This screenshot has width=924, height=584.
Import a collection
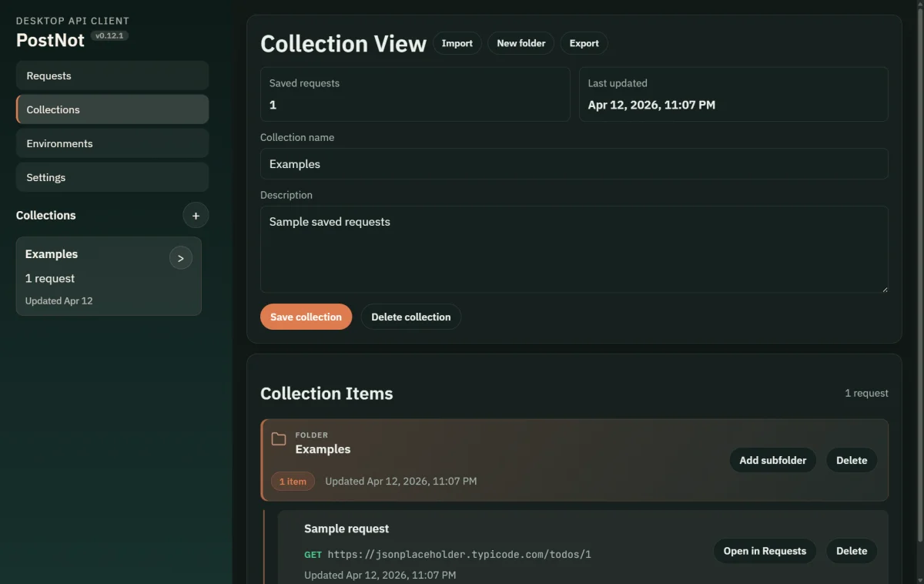(x=457, y=43)
